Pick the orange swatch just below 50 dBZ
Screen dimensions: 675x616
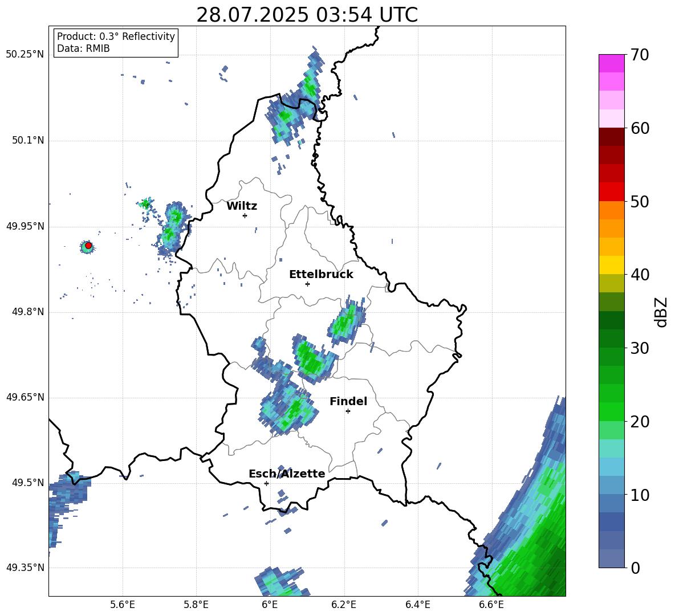coord(611,210)
